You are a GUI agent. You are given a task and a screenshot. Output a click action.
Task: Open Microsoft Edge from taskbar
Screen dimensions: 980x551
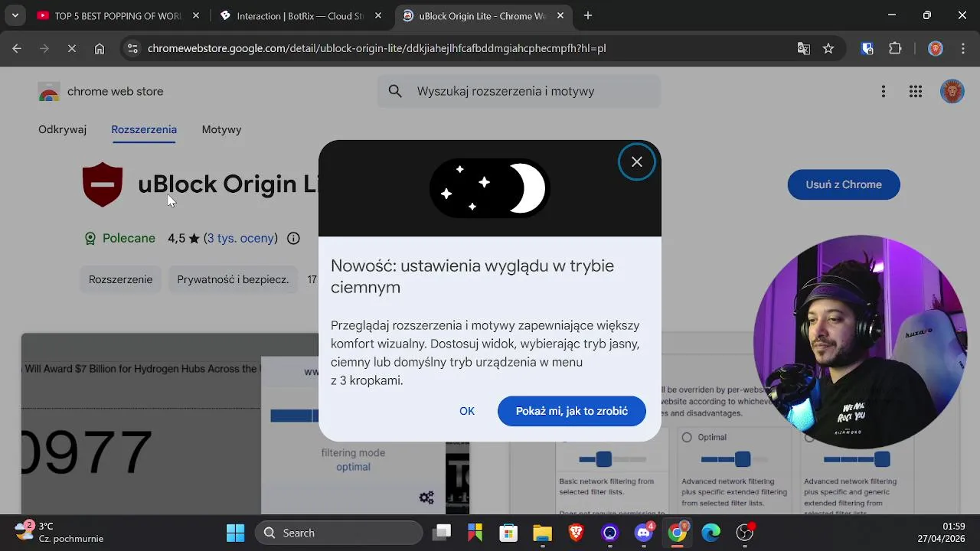[711, 533]
